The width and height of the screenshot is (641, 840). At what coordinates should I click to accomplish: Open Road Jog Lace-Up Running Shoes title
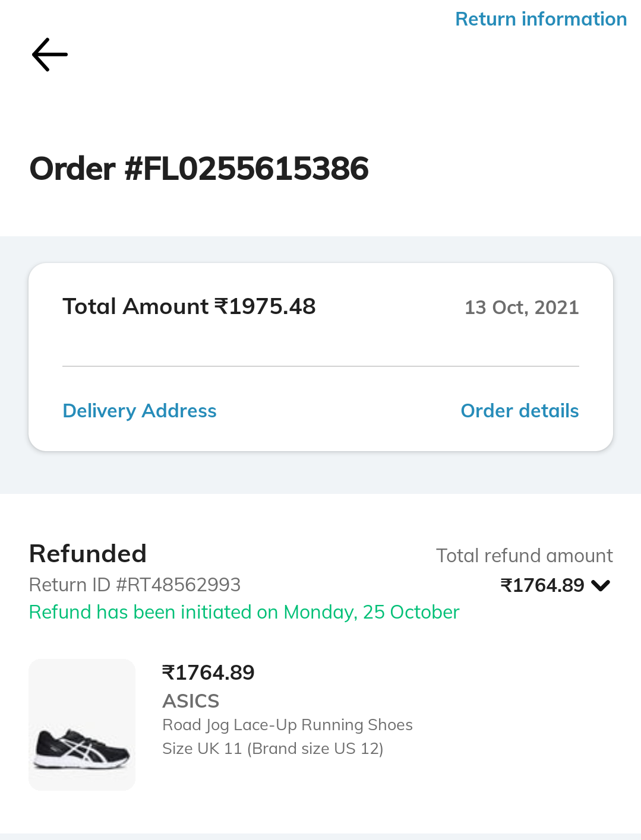(288, 725)
